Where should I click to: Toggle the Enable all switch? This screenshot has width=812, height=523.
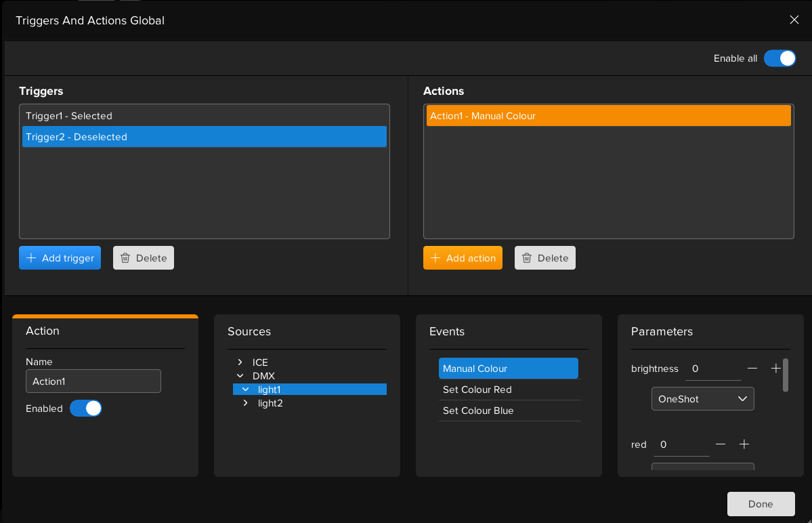click(779, 58)
